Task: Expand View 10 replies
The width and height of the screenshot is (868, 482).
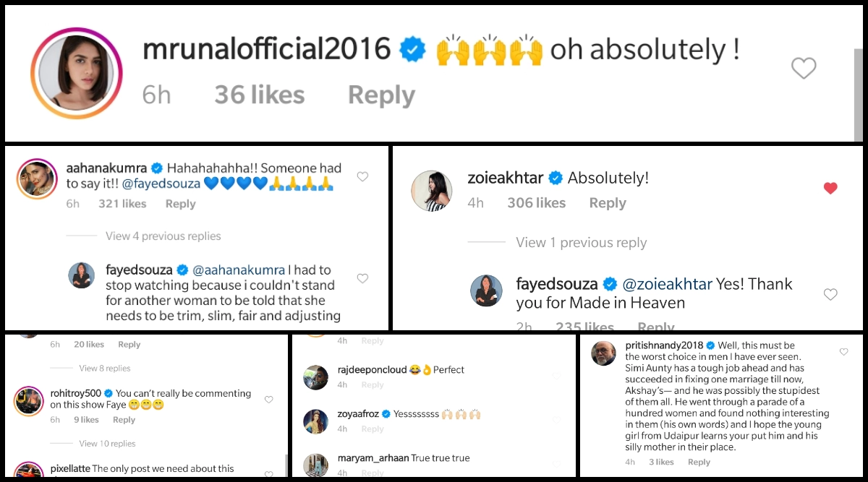Action: click(107, 443)
